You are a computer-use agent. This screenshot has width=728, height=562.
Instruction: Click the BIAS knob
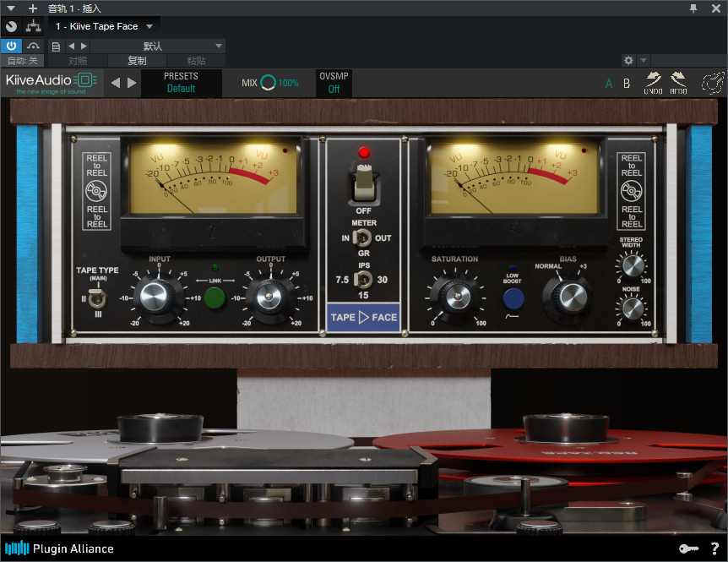570,297
